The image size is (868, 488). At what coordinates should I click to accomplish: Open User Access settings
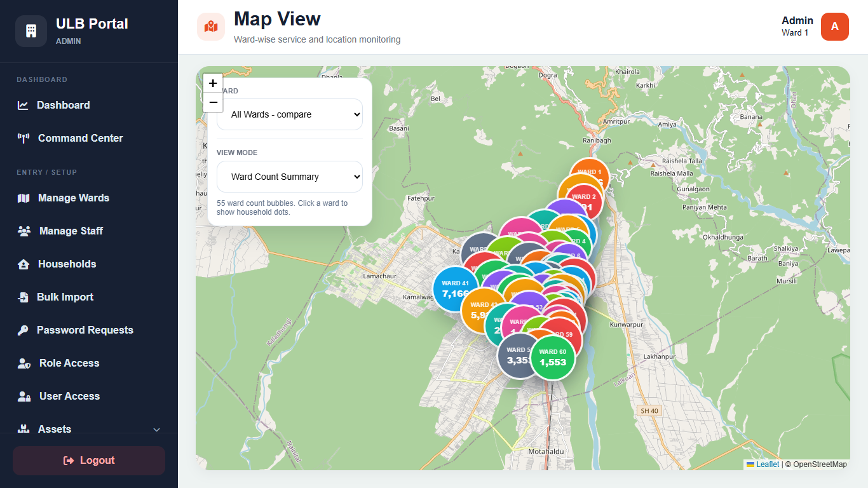pyautogui.click(x=89, y=396)
